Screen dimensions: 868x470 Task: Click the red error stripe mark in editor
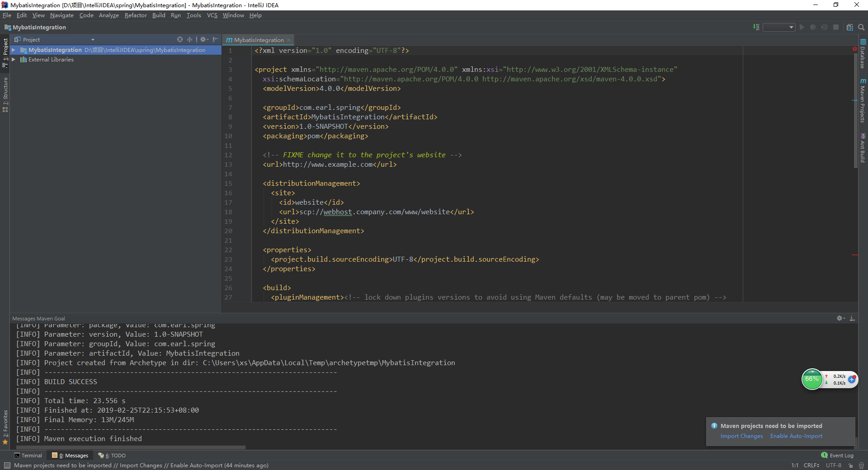click(855, 255)
